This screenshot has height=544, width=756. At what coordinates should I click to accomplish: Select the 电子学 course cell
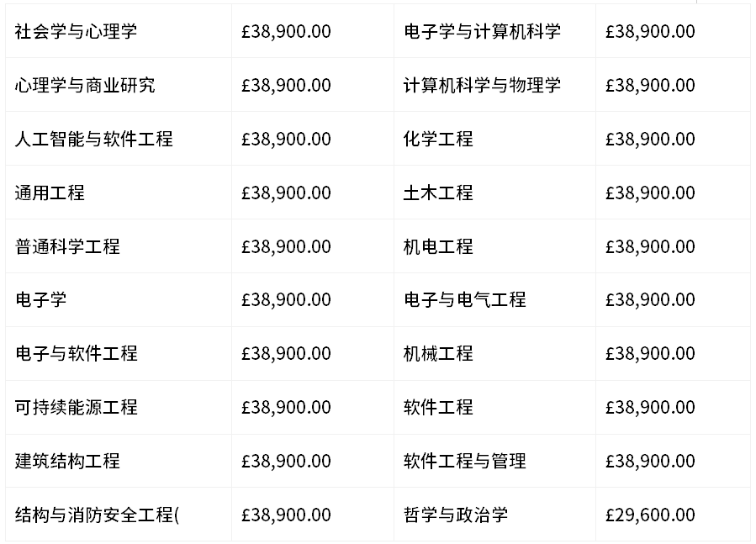tap(41, 300)
